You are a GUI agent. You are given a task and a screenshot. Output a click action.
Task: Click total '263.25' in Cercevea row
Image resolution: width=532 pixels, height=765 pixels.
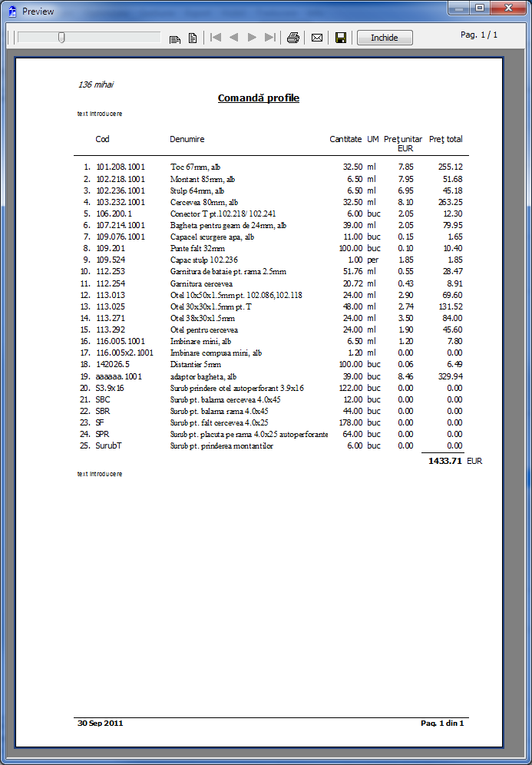(x=451, y=202)
